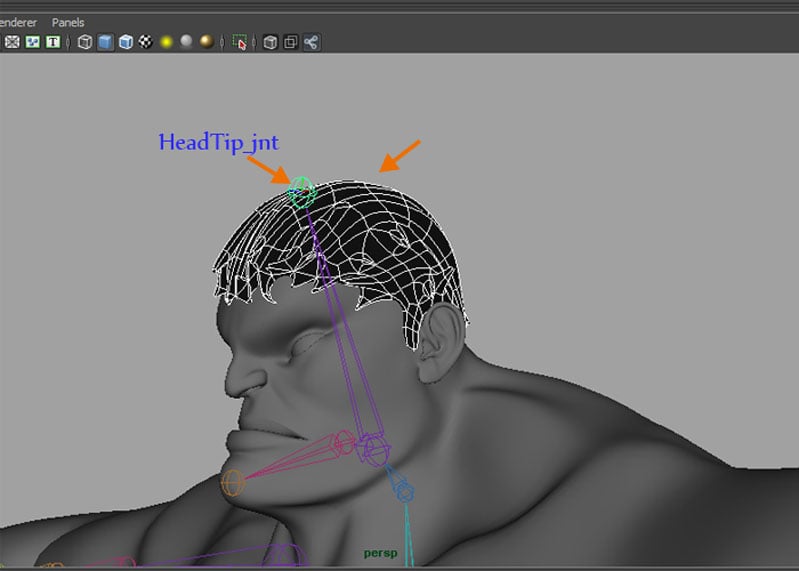Screen dimensions: 799x571
Task: Toggle High Quality rendering gold sphere
Action: 206,41
